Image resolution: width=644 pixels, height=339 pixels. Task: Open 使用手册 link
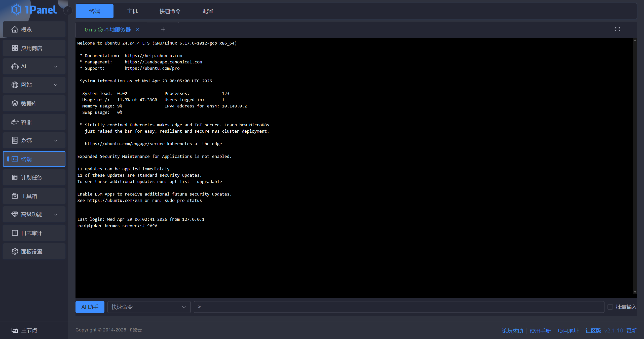pos(540,330)
